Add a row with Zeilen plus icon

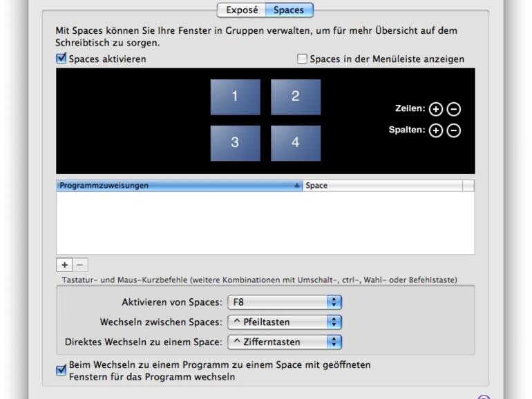point(436,109)
